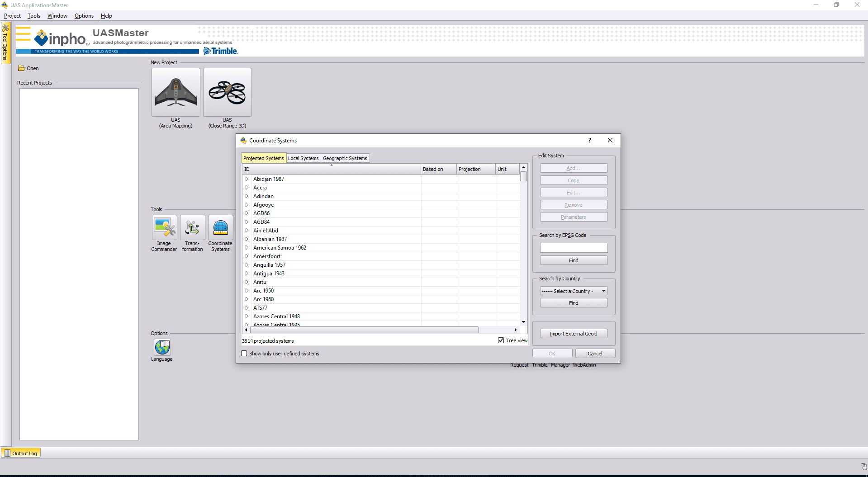Open the Language options icon
Screen dimensions: 868x477
click(x=162, y=347)
